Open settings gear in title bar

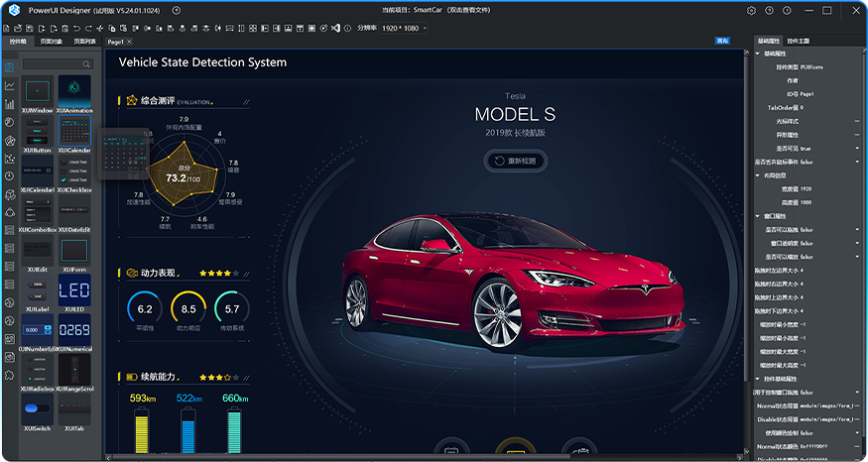[751, 11]
